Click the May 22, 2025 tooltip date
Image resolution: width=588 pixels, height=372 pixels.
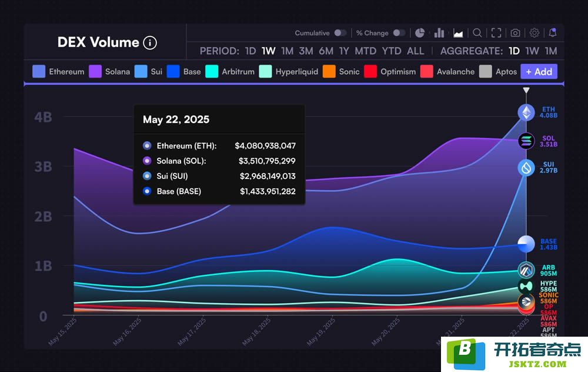coord(176,119)
